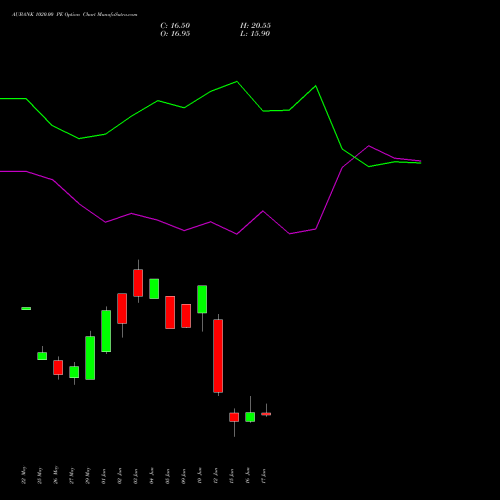Click the 01 Jun date label
The height and width of the screenshot is (500, 500).
click(x=104, y=475)
